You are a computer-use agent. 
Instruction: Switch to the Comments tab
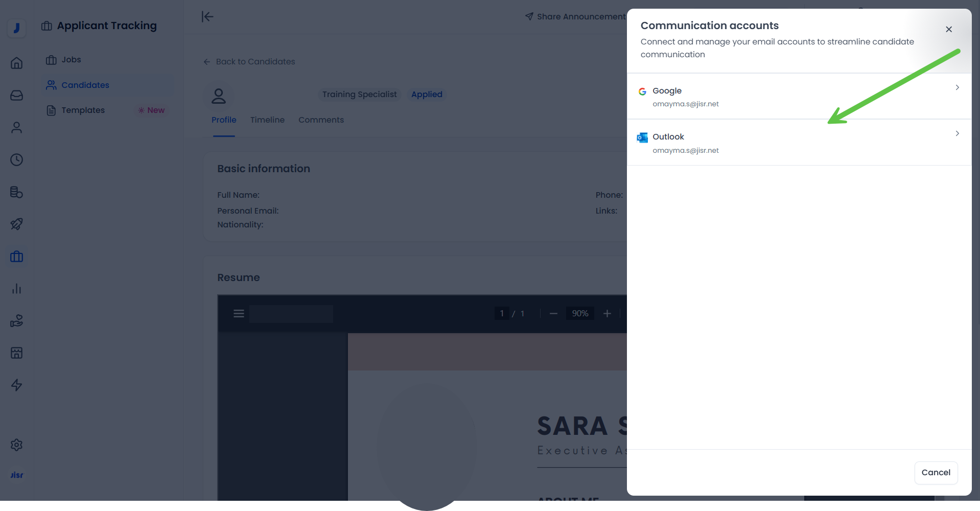tap(321, 120)
